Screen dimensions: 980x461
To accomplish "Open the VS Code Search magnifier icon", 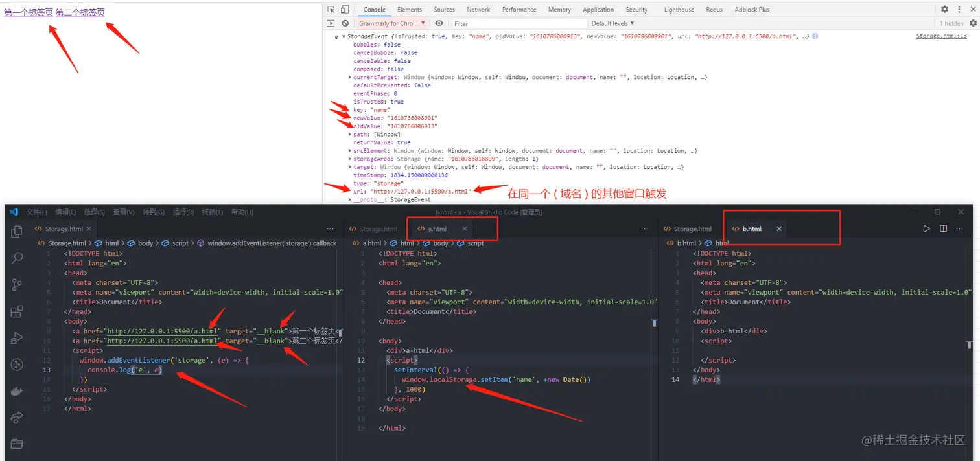I will pyautogui.click(x=17, y=258).
